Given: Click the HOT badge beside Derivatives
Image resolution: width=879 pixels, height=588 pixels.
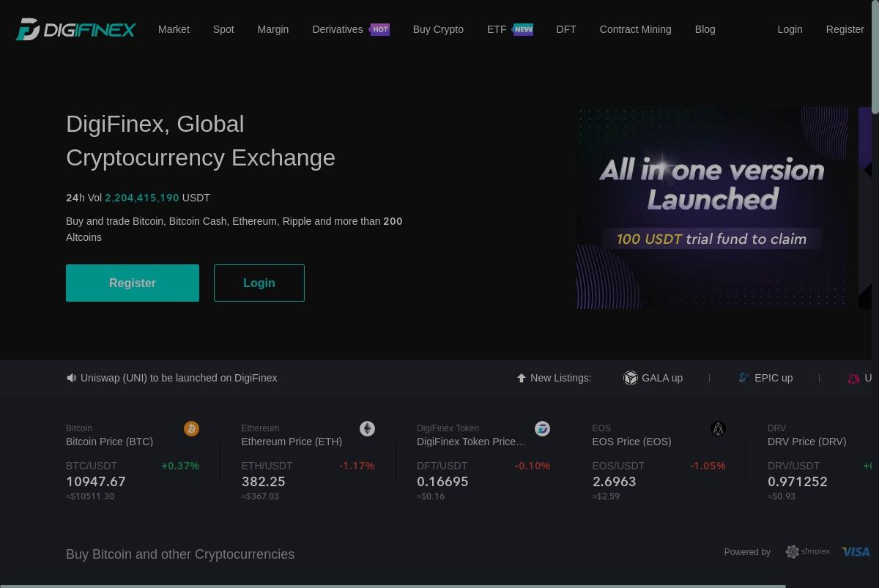Looking at the screenshot, I should pos(379,29).
